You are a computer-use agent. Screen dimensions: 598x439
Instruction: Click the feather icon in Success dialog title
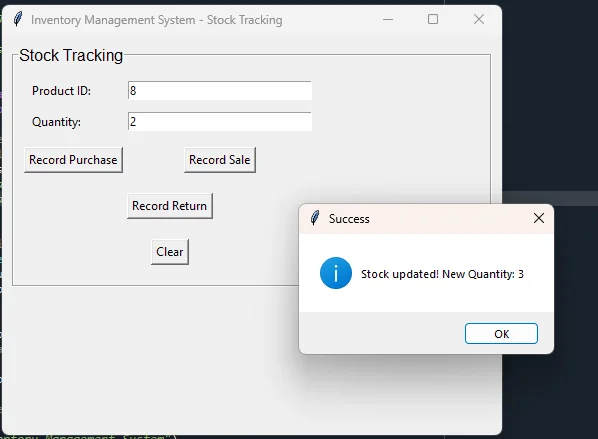click(x=315, y=218)
